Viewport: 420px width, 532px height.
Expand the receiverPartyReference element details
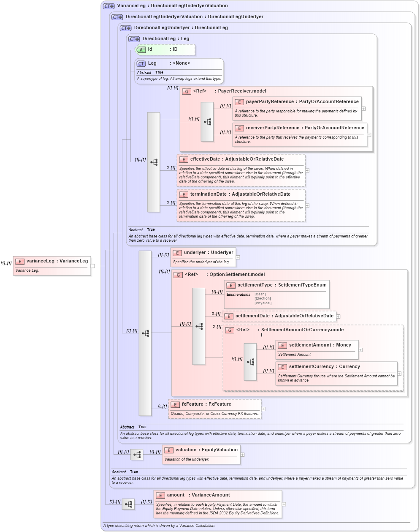click(368, 135)
